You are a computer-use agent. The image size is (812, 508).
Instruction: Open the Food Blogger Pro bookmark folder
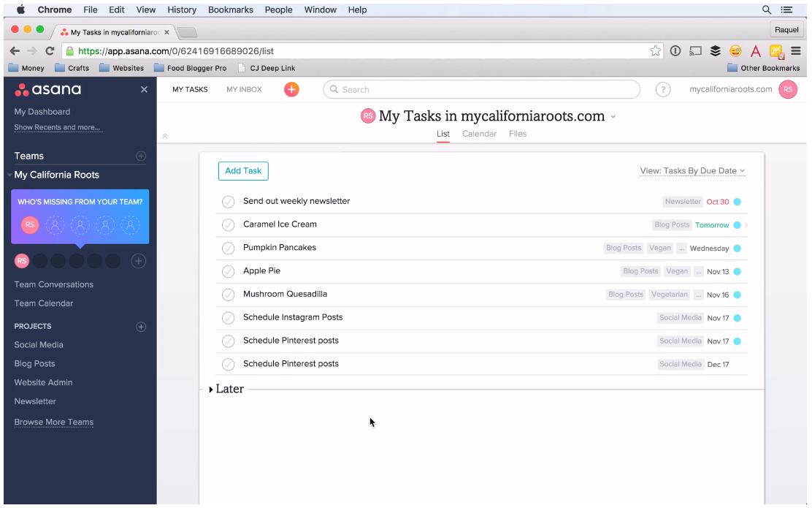tap(191, 68)
